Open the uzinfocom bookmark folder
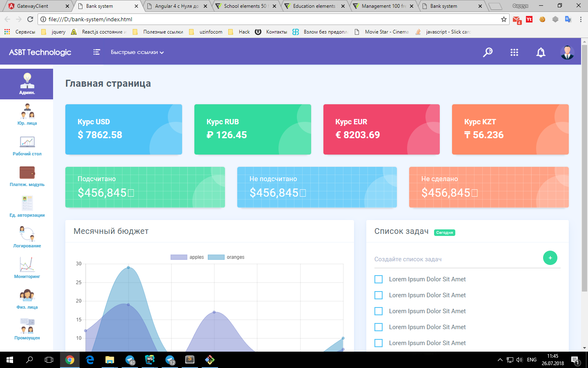Screen dimensions: 588x368 point(206,32)
